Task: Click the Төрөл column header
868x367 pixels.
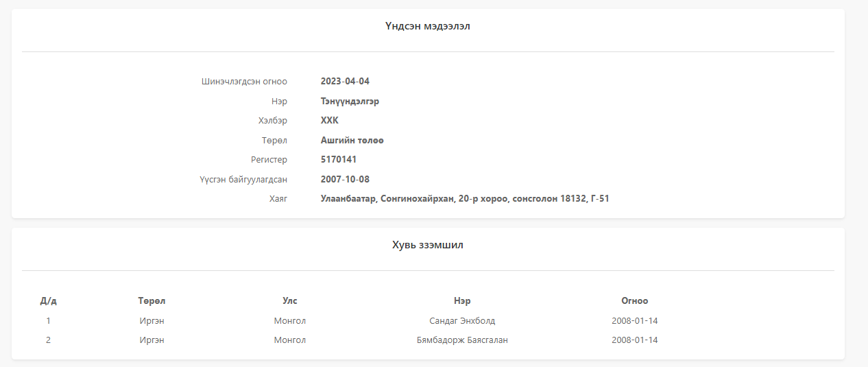Action: coord(152,301)
